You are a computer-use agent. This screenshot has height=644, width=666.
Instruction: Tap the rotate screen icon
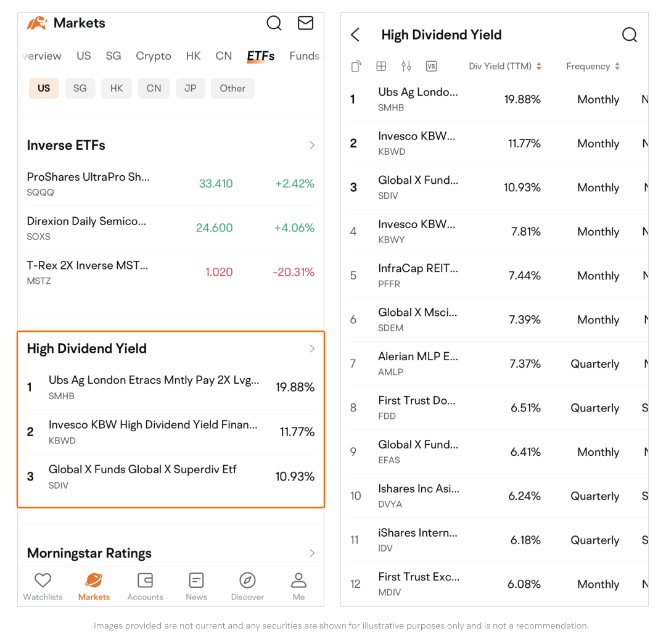356,67
